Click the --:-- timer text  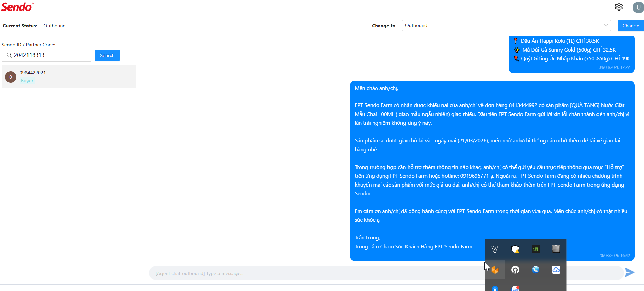(219, 26)
